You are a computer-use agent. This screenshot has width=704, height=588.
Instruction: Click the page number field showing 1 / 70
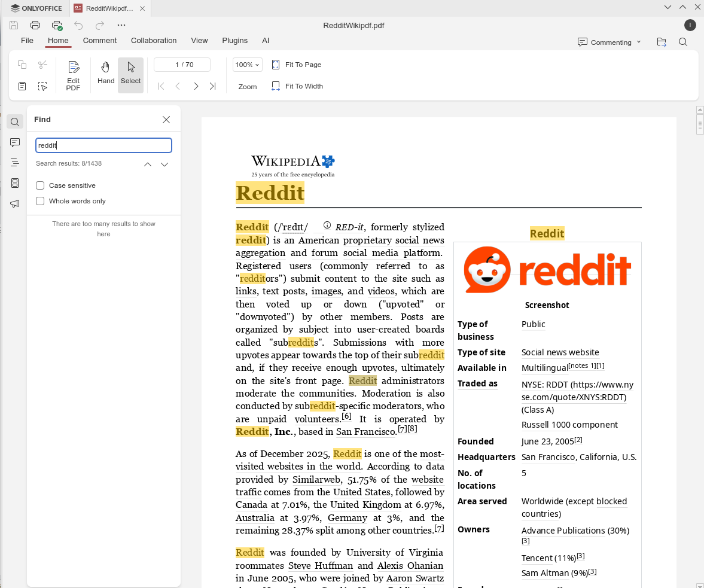182,65
